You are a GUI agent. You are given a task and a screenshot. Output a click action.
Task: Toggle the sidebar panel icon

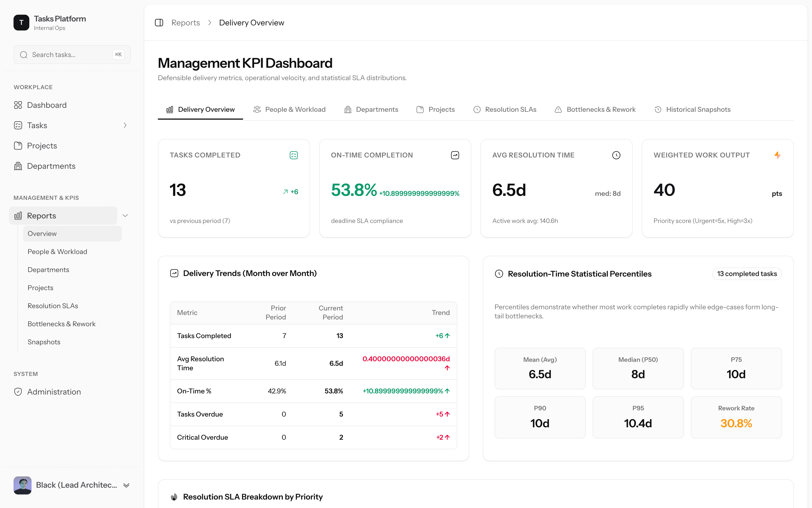click(159, 23)
